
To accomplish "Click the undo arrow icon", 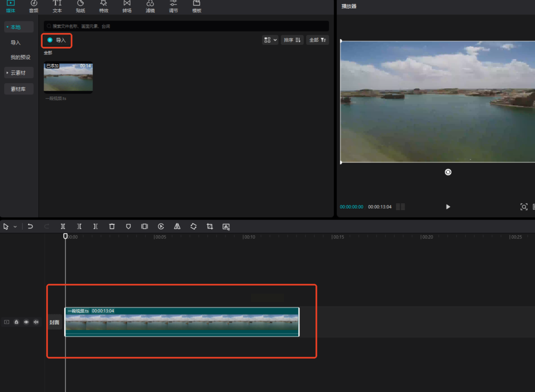I will (x=30, y=226).
